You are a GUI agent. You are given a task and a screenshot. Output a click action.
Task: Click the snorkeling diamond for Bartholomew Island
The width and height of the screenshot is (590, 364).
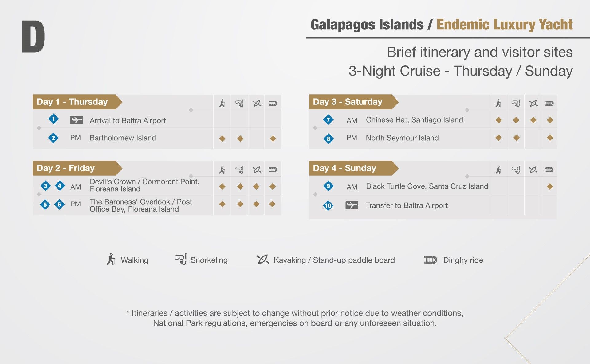[240, 139]
